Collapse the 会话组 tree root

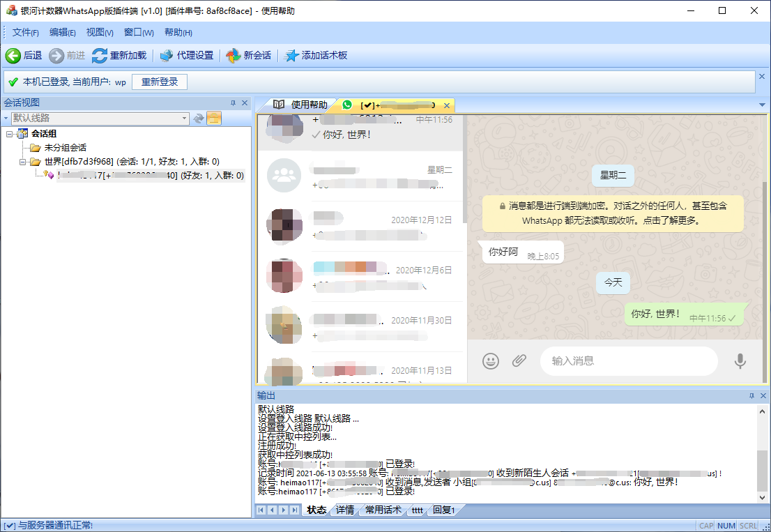(10, 134)
